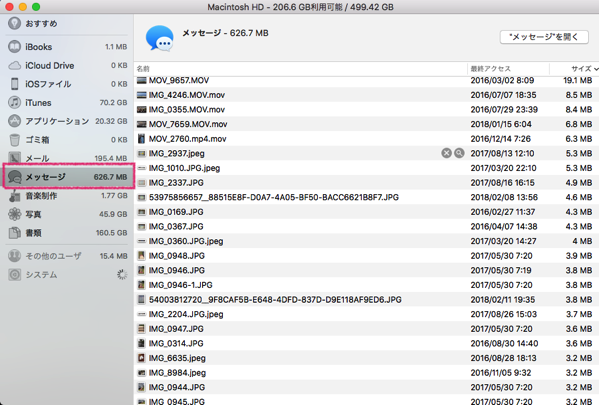Click the 2016/08/28 18:13 access date

pos(503,358)
